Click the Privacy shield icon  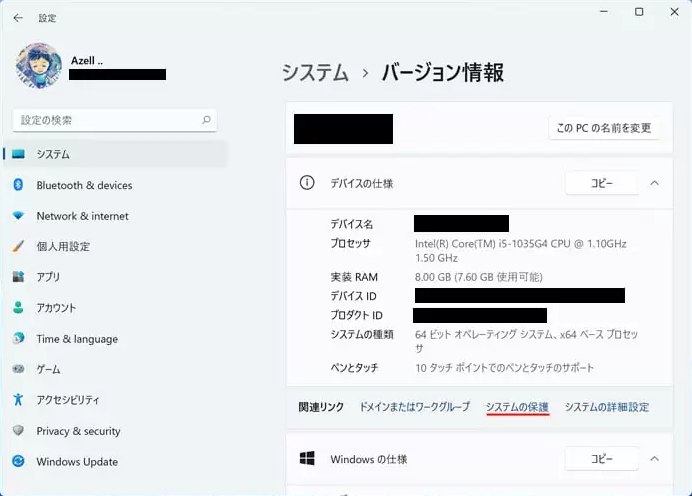18,430
